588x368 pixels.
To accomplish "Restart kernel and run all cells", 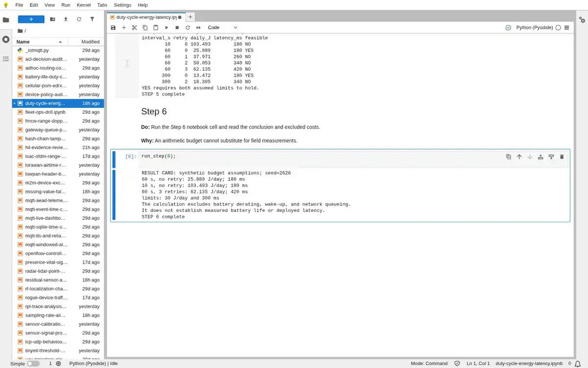I will tap(198, 27).
